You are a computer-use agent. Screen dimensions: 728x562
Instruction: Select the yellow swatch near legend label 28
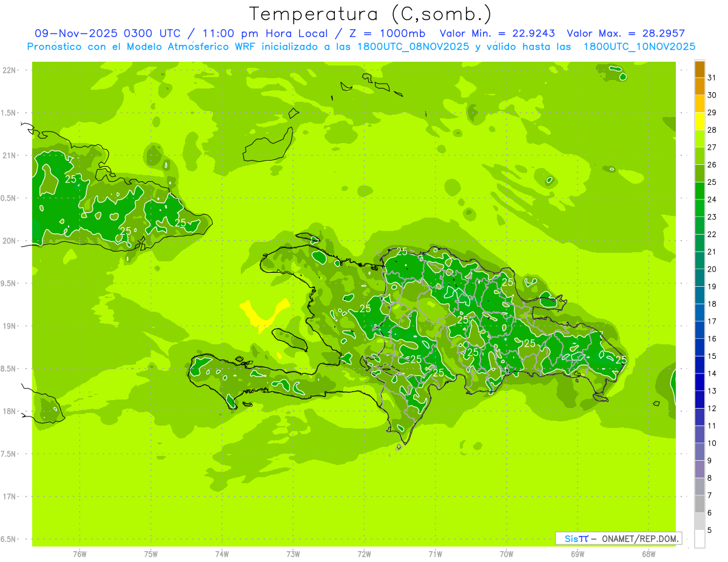click(x=699, y=122)
